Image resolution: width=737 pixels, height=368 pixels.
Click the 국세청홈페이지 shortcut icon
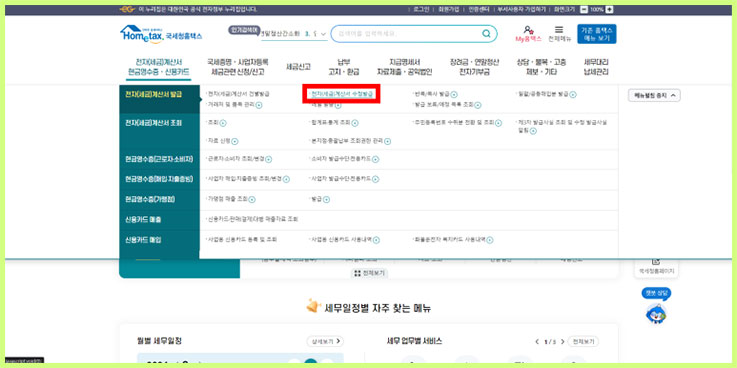(656, 262)
